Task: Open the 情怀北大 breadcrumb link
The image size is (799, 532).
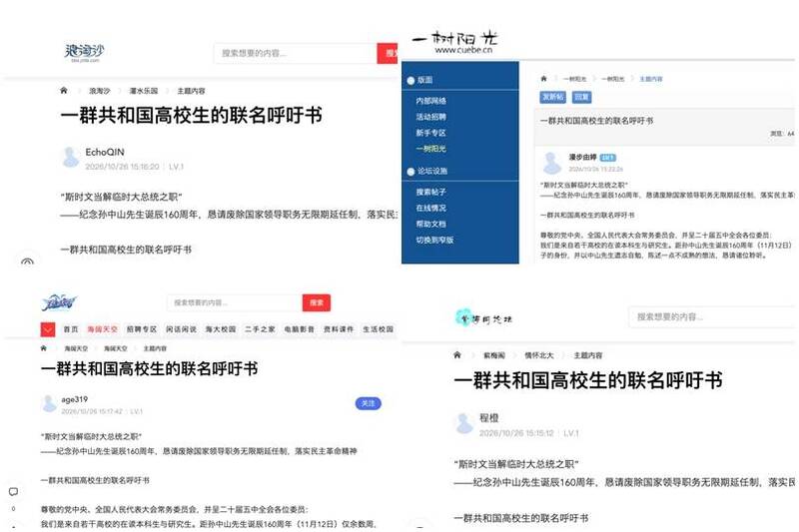Action: (x=539, y=355)
